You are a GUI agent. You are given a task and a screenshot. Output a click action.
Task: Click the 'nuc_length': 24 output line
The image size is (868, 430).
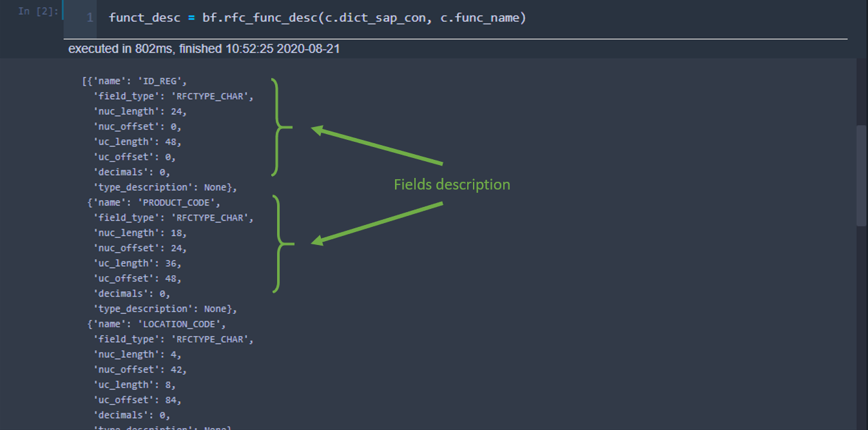[140, 111]
